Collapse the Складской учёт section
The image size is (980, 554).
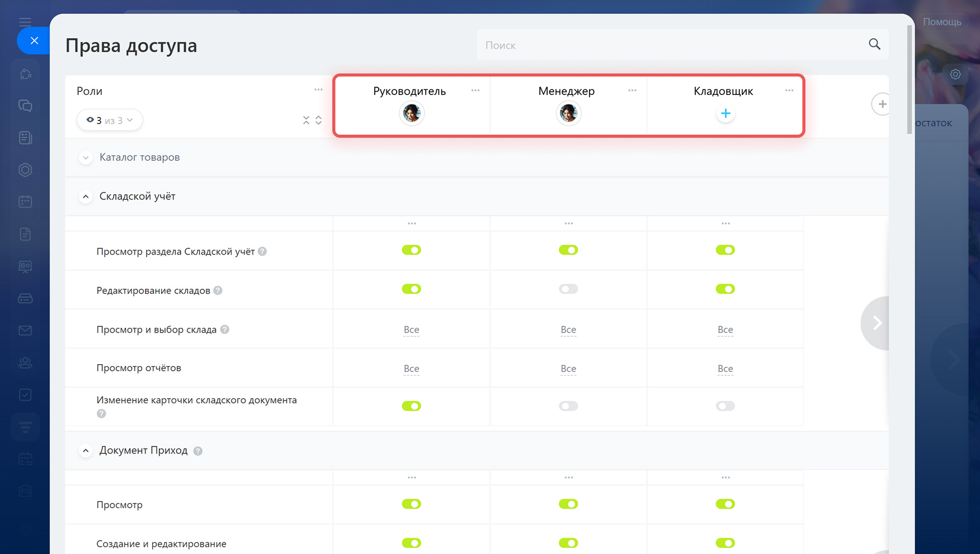point(86,196)
